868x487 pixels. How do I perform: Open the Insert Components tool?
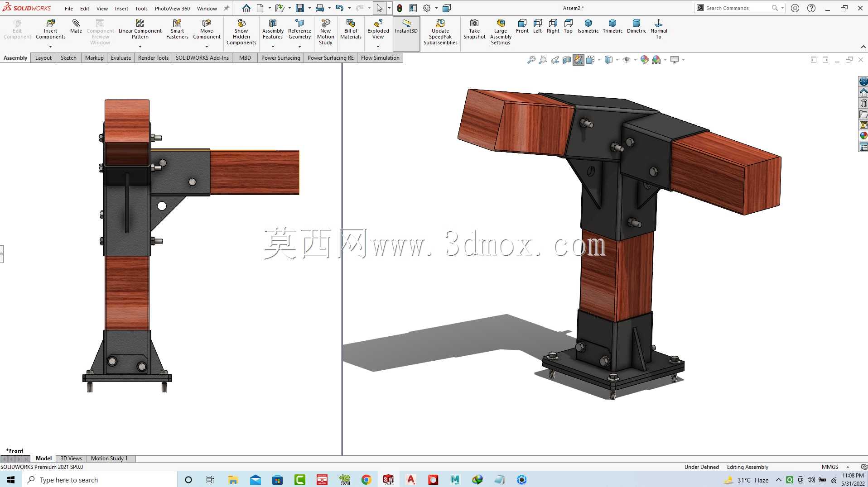[50, 29]
